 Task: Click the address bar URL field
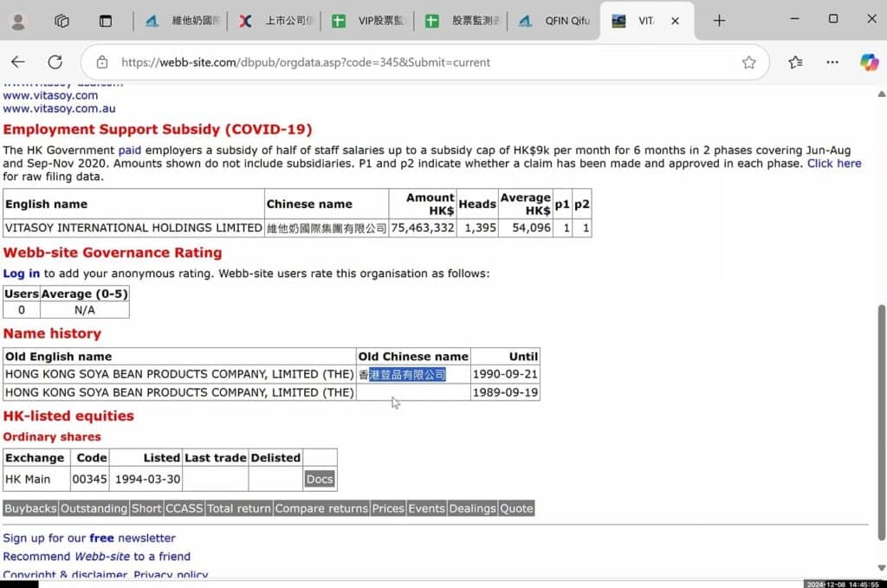pos(416,62)
